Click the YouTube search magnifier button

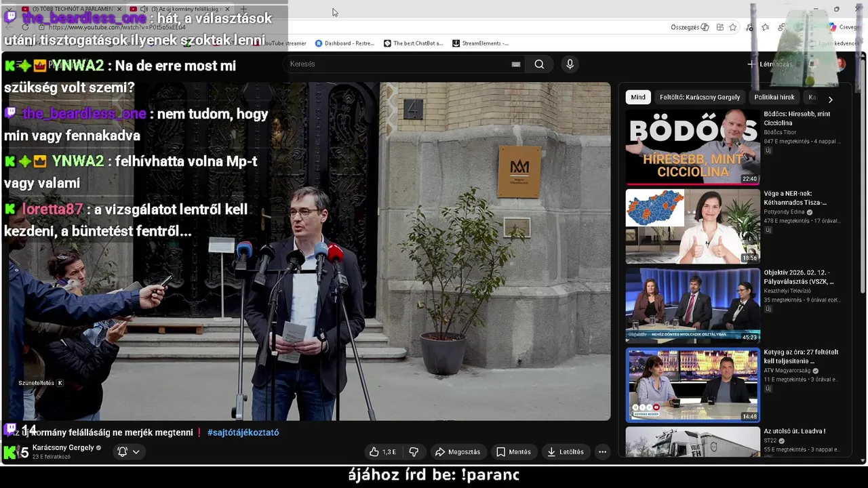(539, 64)
